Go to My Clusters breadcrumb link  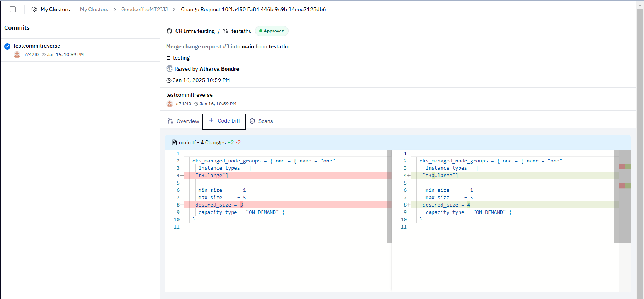tap(94, 9)
